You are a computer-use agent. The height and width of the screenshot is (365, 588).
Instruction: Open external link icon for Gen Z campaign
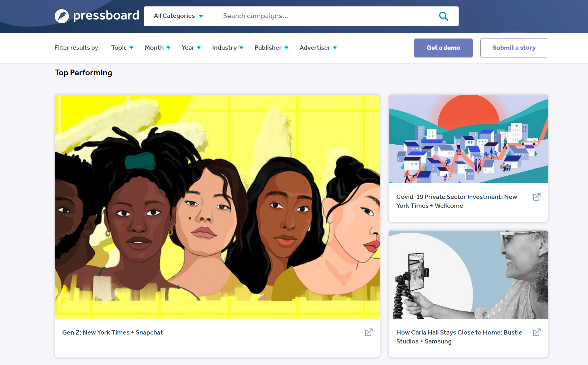(369, 333)
